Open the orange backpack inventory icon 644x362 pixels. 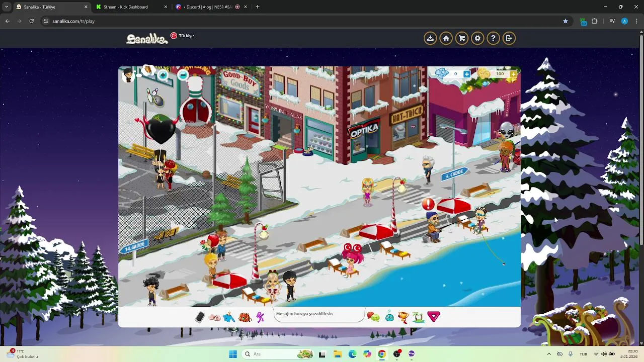tap(245, 317)
